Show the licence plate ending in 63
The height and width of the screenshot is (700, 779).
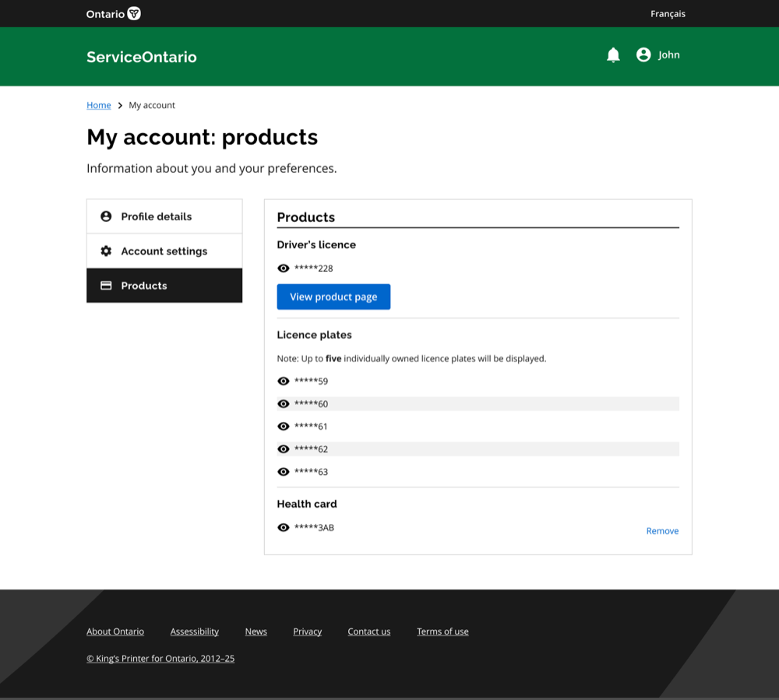pyautogui.click(x=284, y=472)
